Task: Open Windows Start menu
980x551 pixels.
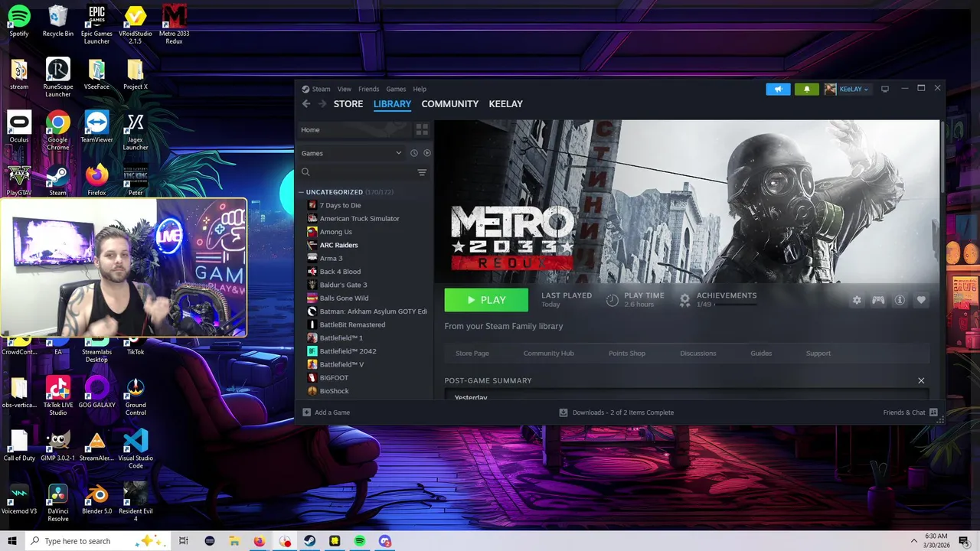Action: point(12,541)
